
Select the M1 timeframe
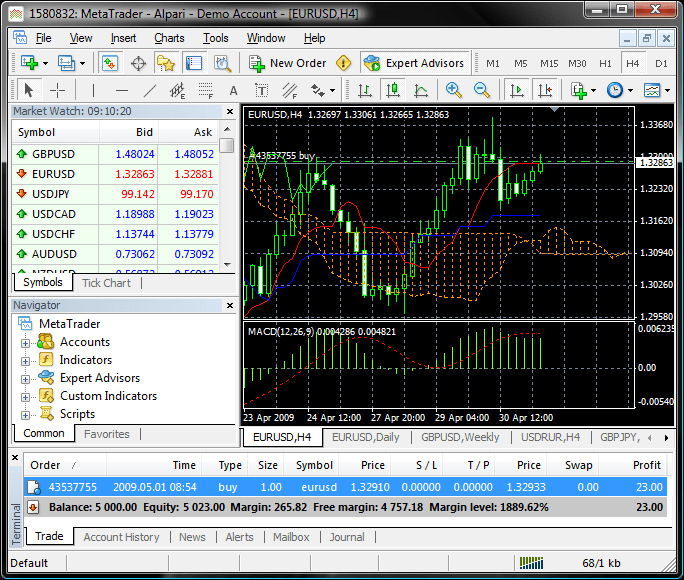(x=492, y=64)
